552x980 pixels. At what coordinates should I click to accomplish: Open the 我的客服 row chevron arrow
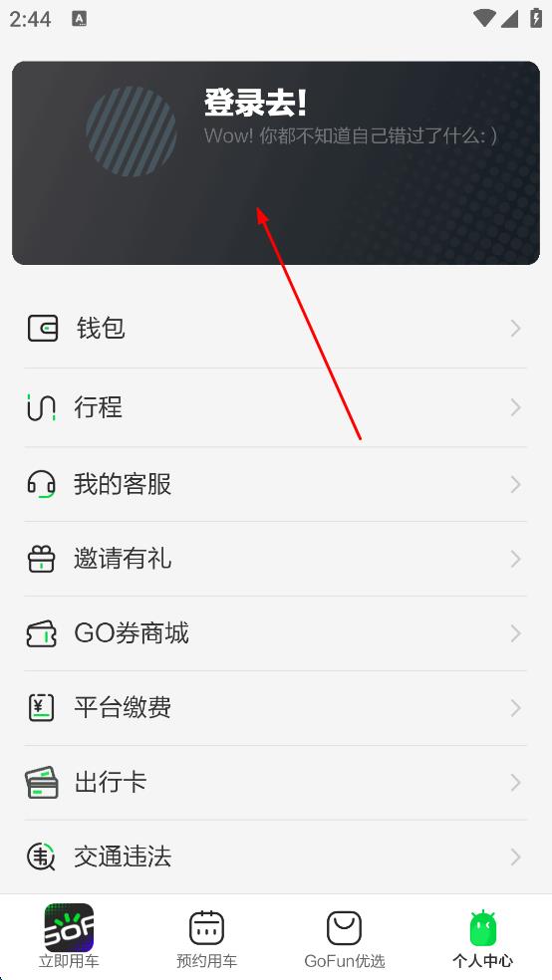click(516, 484)
